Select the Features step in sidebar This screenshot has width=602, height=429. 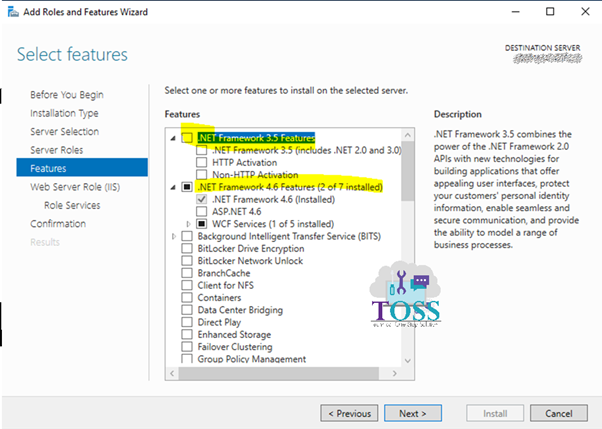pos(82,168)
